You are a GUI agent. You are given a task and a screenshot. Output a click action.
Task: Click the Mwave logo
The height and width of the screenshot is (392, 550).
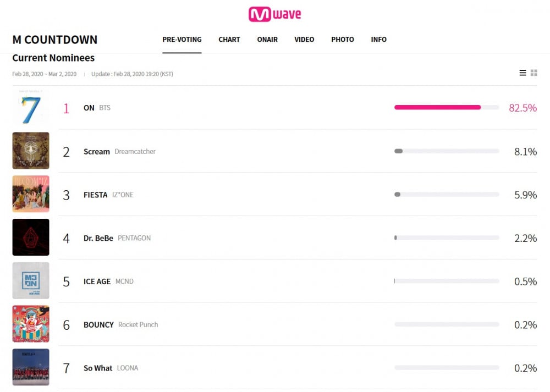click(274, 14)
